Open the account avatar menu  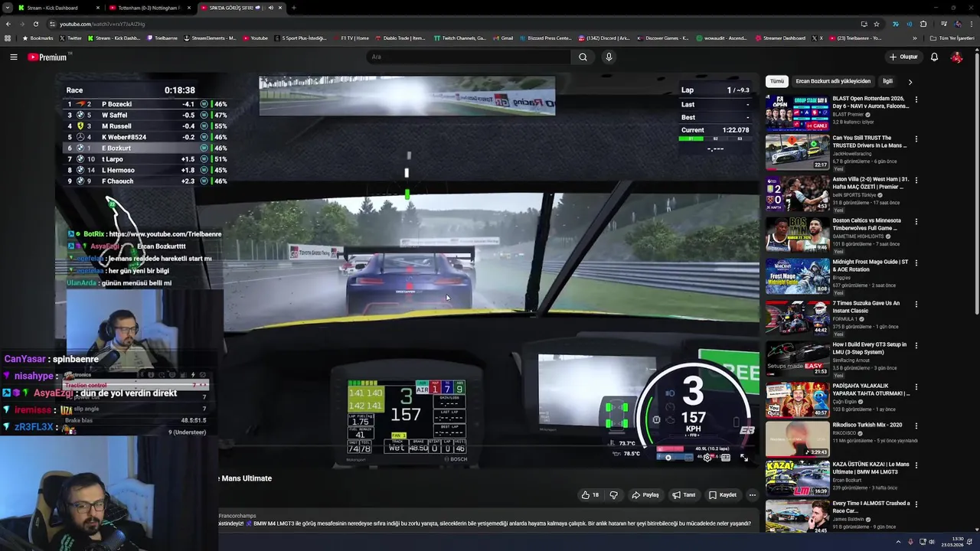[x=956, y=57]
